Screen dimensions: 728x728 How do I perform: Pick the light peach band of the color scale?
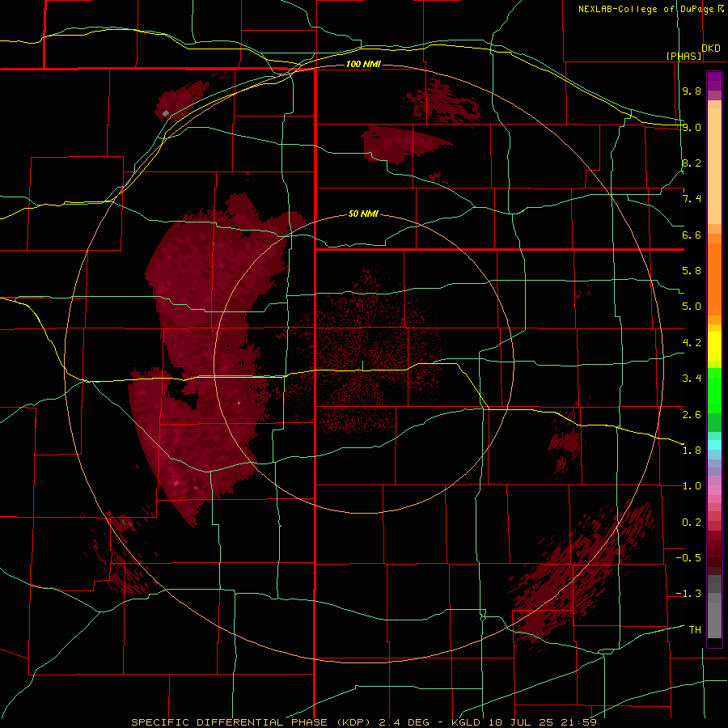(714, 166)
